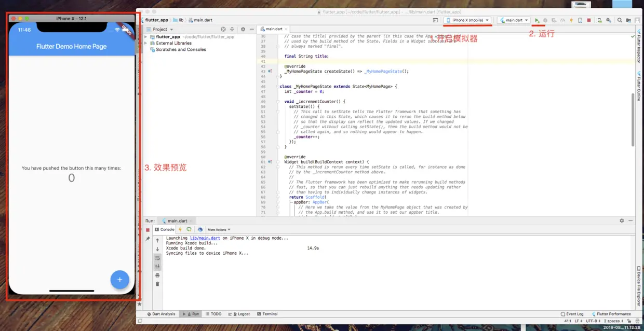The width and height of the screenshot is (644, 331).
Task: Click the Locate target icon in the Project panel
Action: point(223,30)
